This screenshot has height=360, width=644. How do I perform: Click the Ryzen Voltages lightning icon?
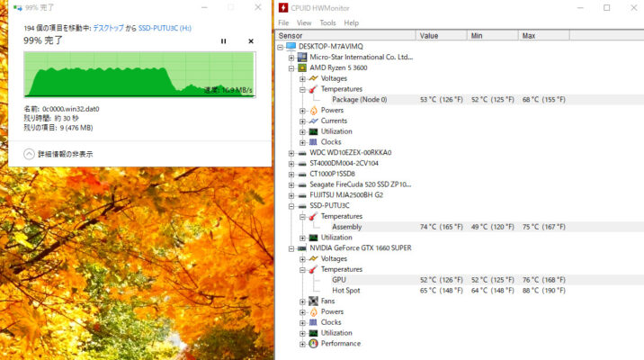pyautogui.click(x=313, y=78)
